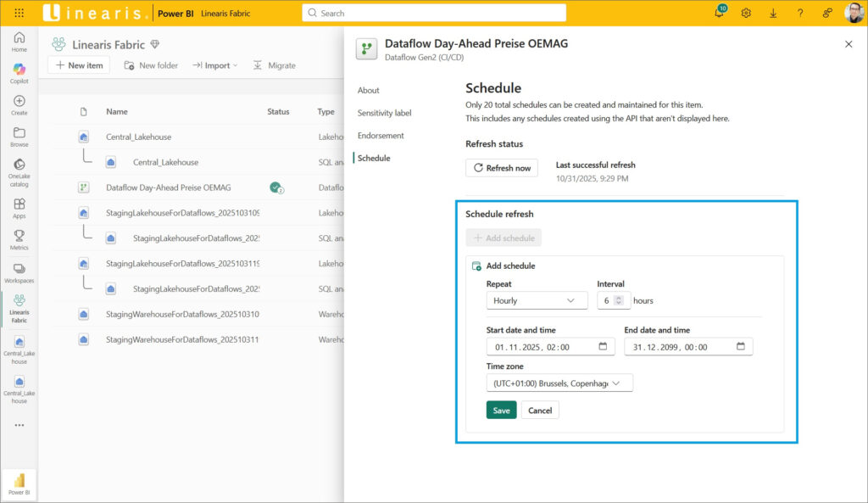Open OneLake catalog in sidebar

pos(19,170)
